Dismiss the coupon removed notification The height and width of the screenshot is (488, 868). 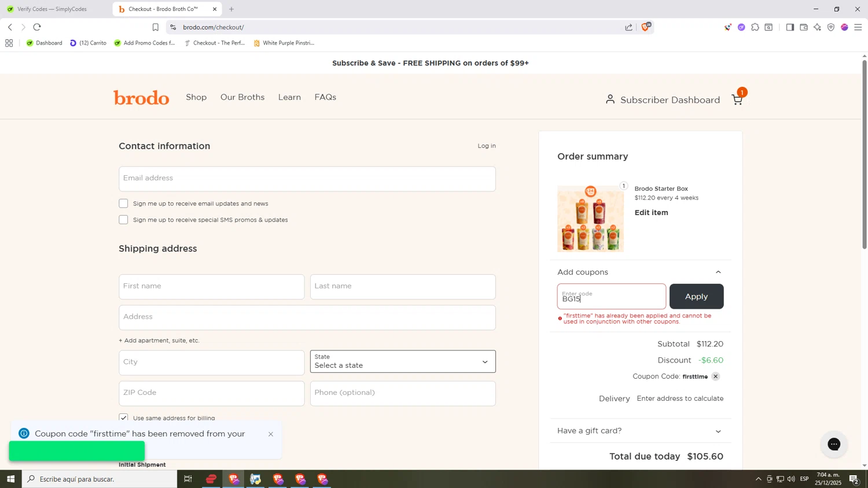(x=271, y=434)
